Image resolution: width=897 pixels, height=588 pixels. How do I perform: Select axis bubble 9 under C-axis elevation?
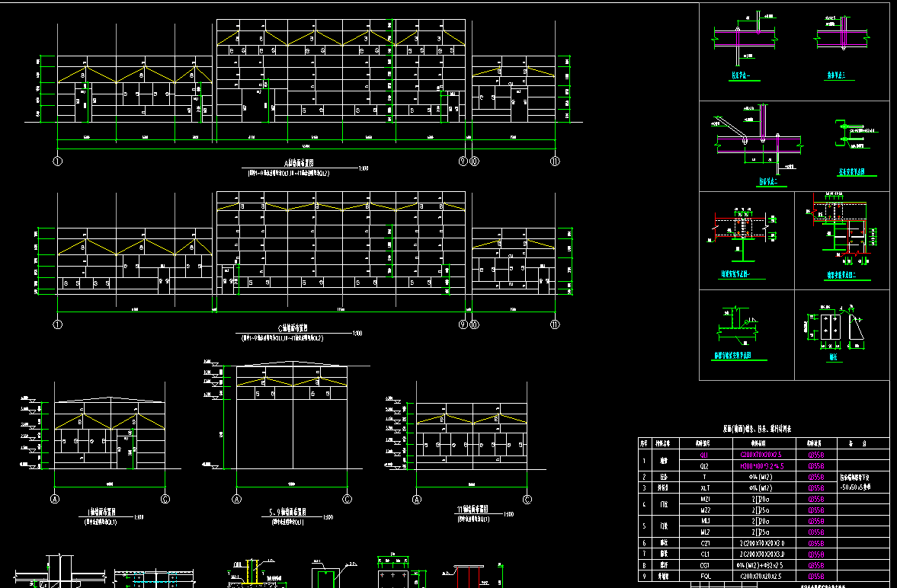pos(463,324)
